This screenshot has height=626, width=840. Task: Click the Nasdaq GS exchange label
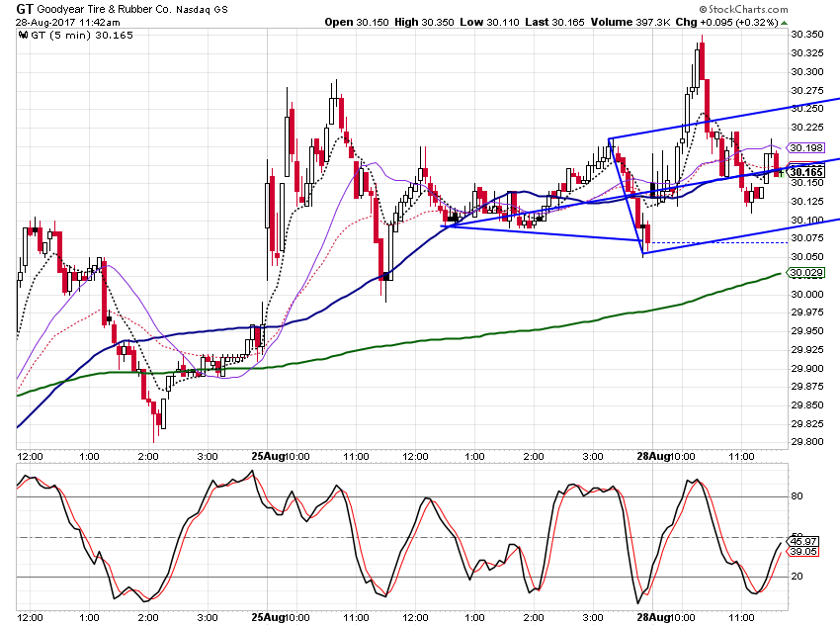click(202, 9)
